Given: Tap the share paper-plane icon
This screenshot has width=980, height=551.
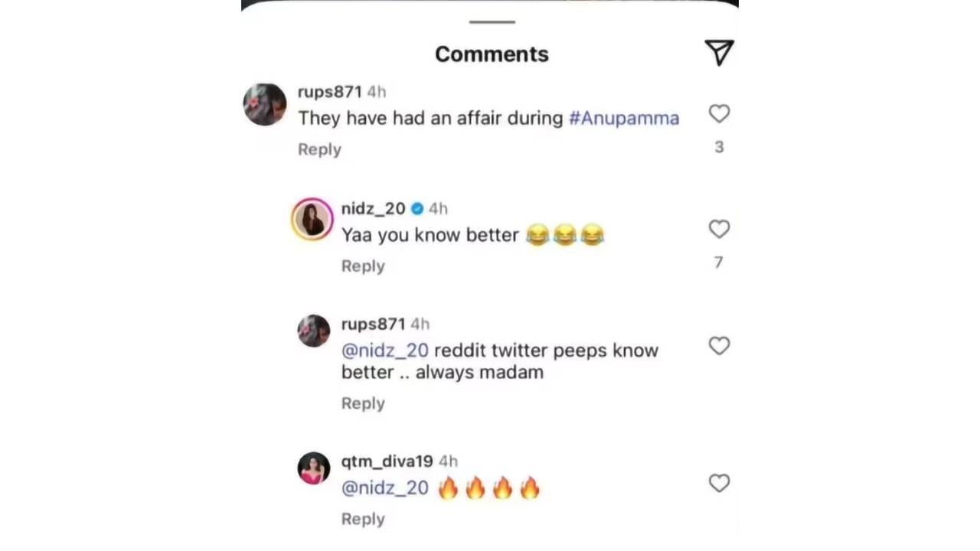Looking at the screenshot, I should [719, 52].
